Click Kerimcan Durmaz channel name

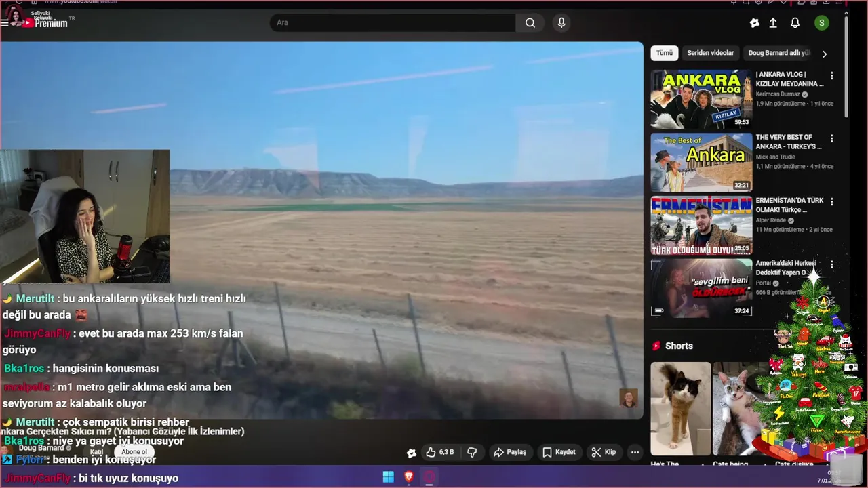[778, 94]
